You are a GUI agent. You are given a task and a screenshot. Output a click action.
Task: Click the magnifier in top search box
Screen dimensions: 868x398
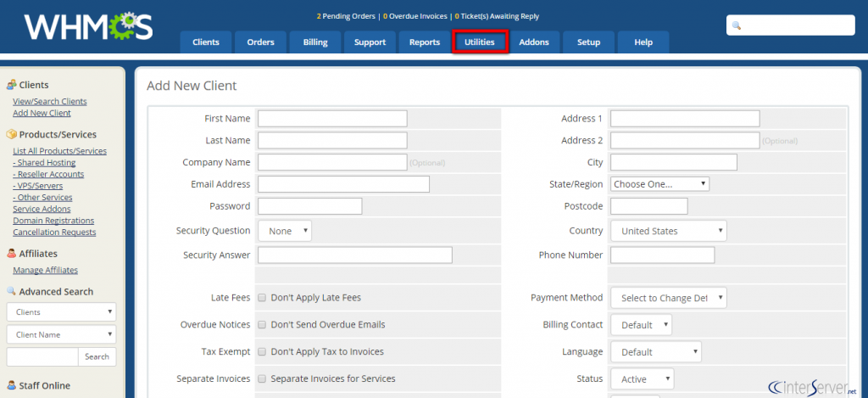(737, 25)
